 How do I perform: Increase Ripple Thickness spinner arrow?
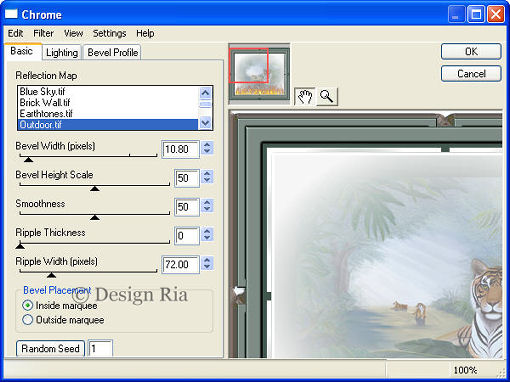(207, 232)
